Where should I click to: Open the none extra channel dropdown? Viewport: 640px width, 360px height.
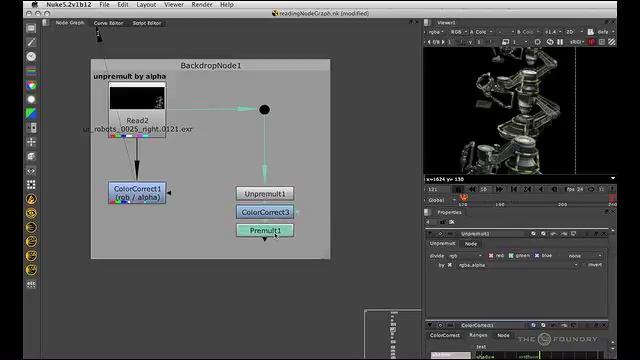coord(585,256)
